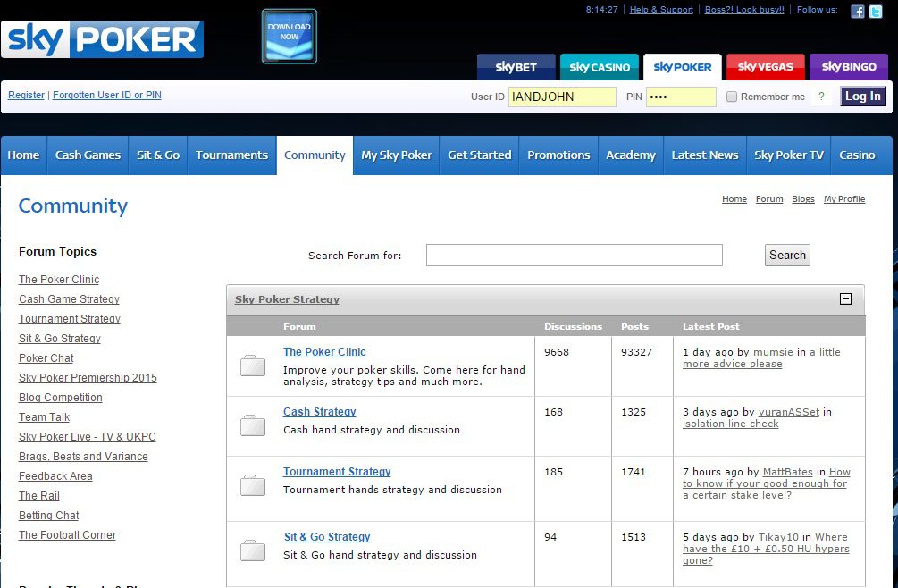Viewport: 898px width, 588px height.
Task: Switch to the Sky Bingo tab
Action: [849, 67]
